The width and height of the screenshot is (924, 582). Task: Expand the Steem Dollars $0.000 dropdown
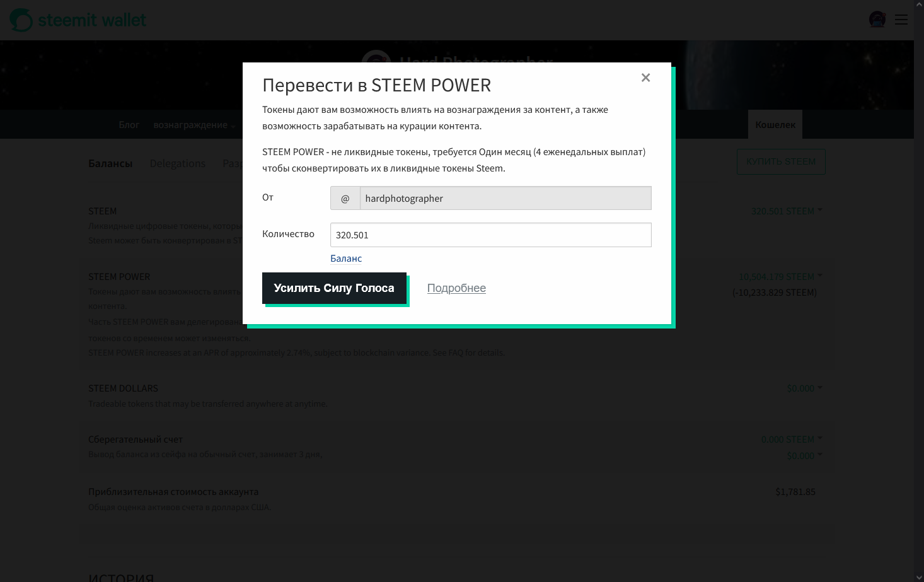click(804, 388)
